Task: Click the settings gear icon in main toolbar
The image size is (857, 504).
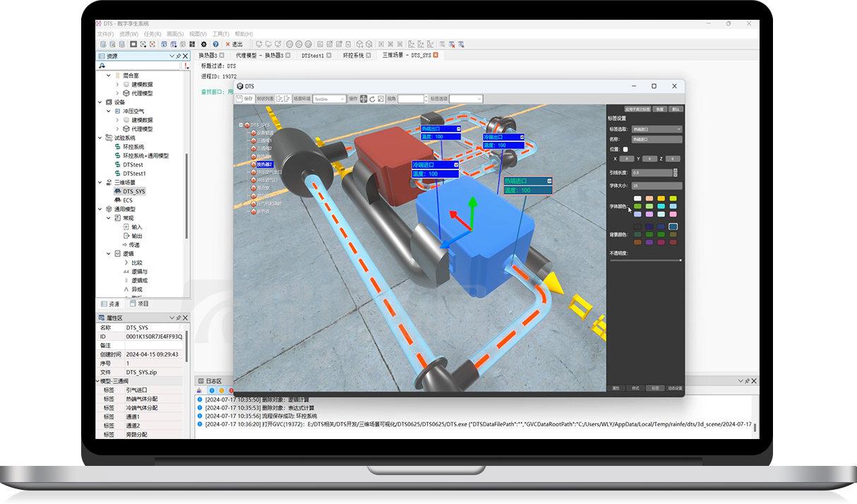Action: click(205, 44)
